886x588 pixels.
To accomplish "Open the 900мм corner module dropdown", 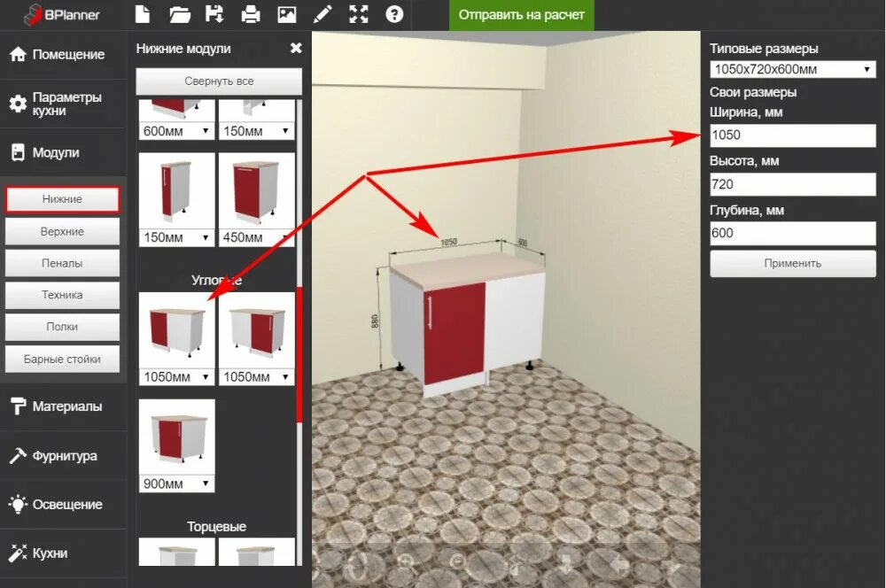I will click(x=176, y=484).
